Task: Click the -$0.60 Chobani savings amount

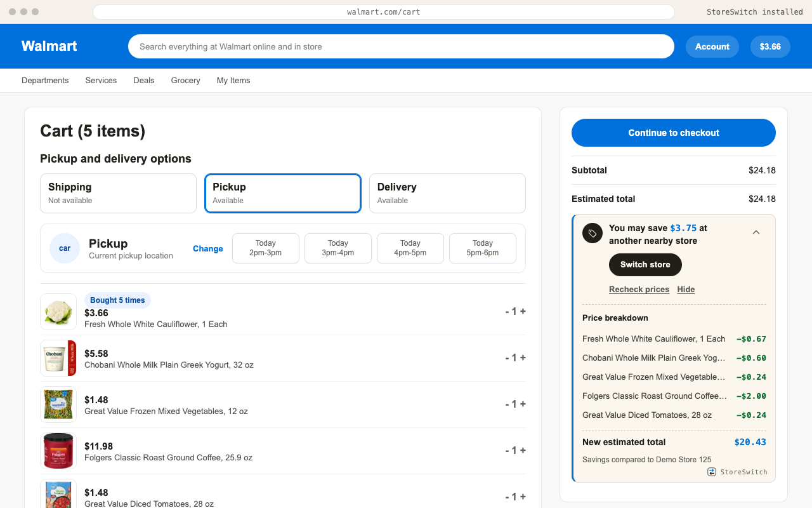Action: pyautogui.click(x=751, y=358)
